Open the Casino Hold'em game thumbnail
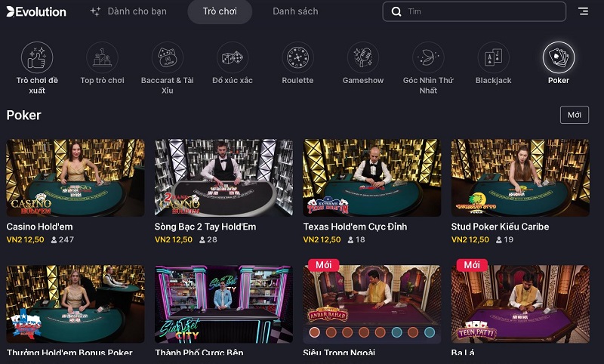The height and width of the screenshot is (364, 604). click(x=75, y=177)
